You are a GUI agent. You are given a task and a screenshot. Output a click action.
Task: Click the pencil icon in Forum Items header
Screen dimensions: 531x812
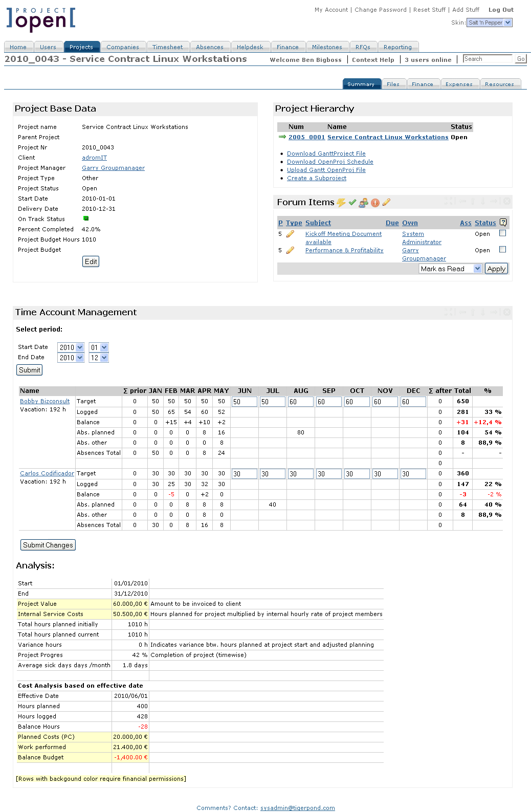386,202
